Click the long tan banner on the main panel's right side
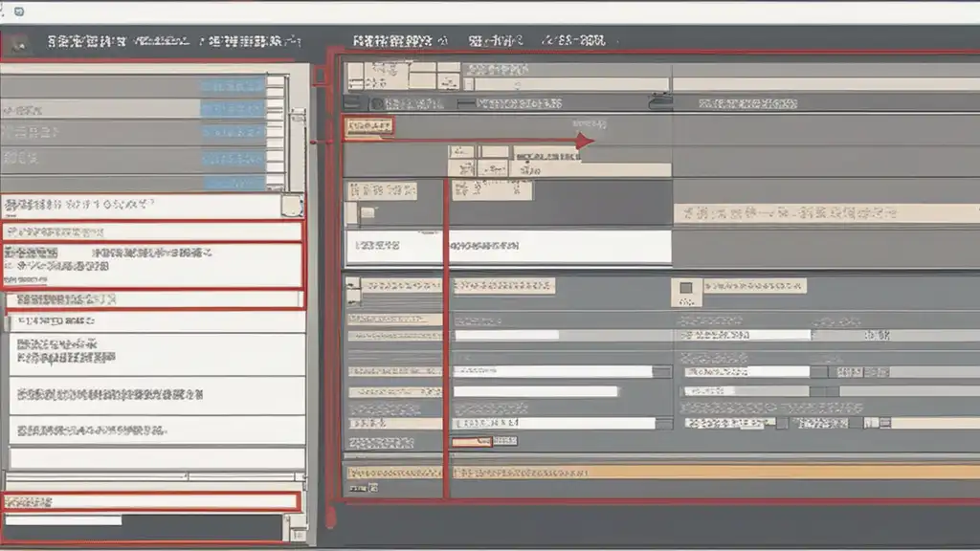The height and width of the screenshot is (551, 980). 826,213
